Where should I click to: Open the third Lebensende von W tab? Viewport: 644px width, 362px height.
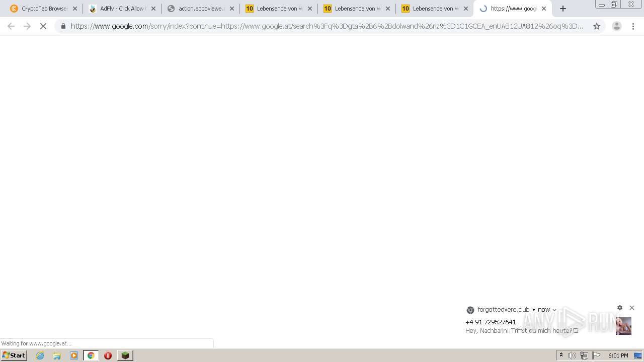click(x=434, y=9)
